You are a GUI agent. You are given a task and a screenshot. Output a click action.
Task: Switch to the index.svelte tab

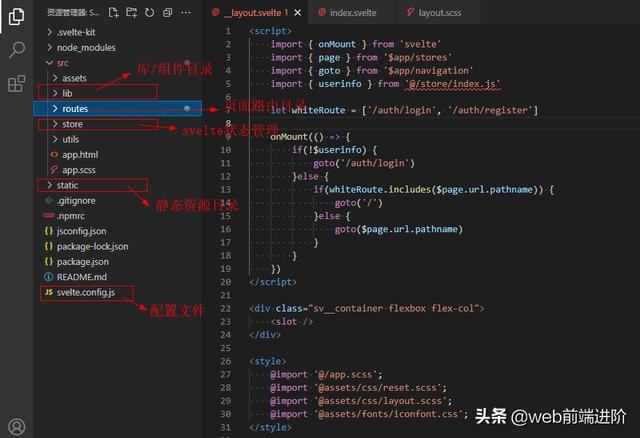pos(353,13)
